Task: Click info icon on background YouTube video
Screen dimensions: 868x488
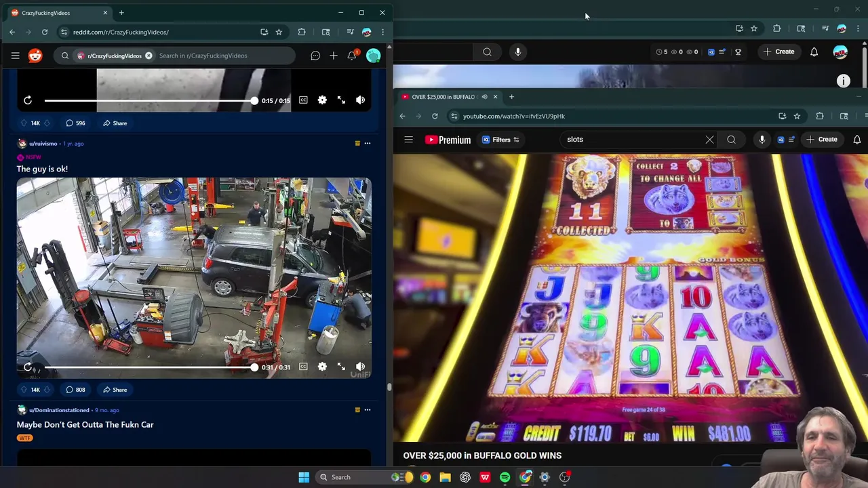Action: [x=844, y=81]
